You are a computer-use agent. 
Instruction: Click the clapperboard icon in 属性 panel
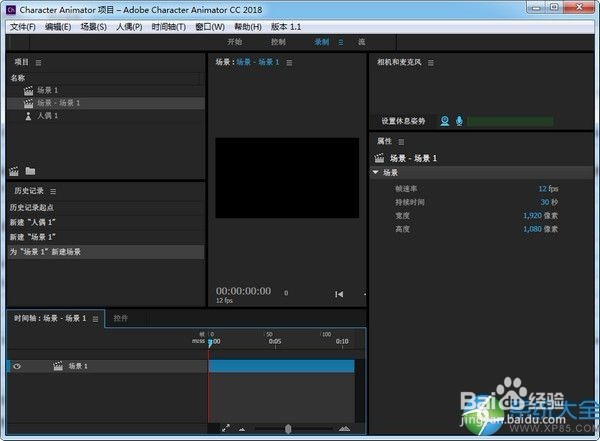coord(379,158)
